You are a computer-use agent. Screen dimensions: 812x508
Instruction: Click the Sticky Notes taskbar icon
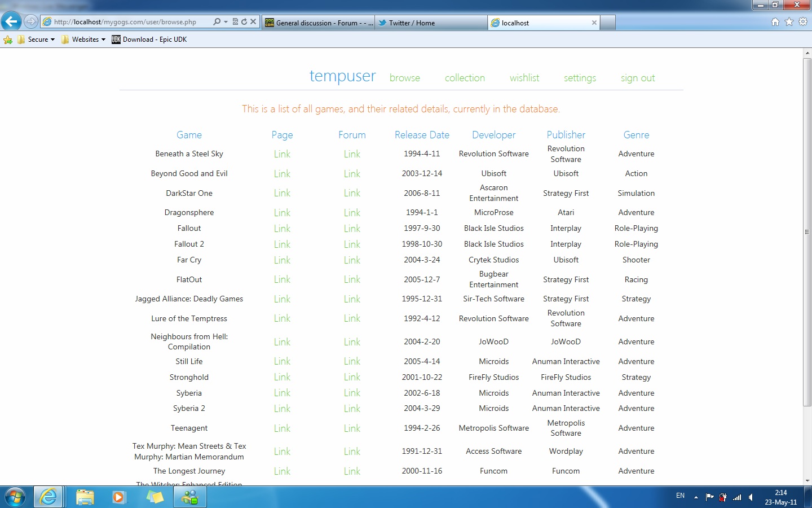[155, 497]
